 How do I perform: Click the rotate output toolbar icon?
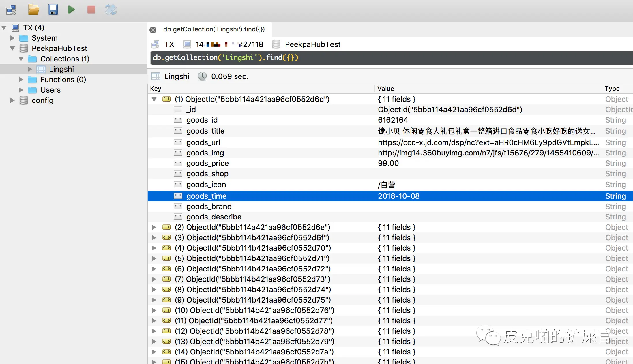111,10
